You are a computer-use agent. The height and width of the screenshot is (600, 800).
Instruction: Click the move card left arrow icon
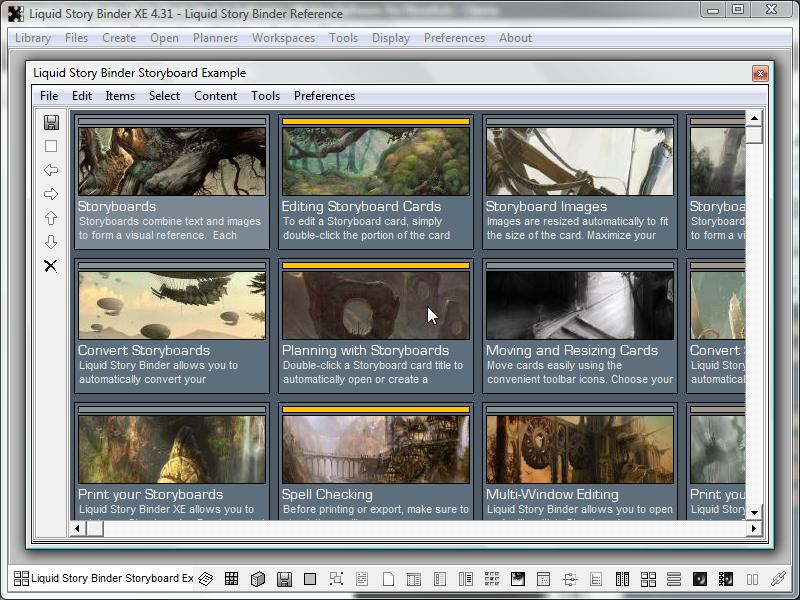coord(51,170)
